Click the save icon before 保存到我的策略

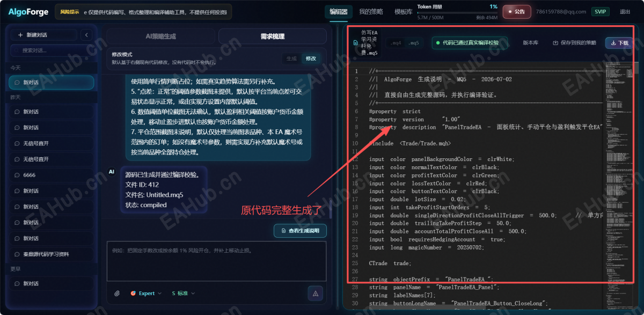556,43
